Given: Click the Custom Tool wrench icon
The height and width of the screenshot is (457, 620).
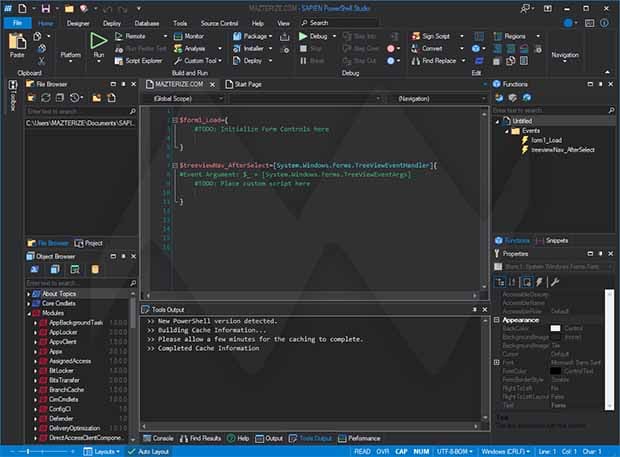Looking at the screenshot, I should tap(178, 61).
